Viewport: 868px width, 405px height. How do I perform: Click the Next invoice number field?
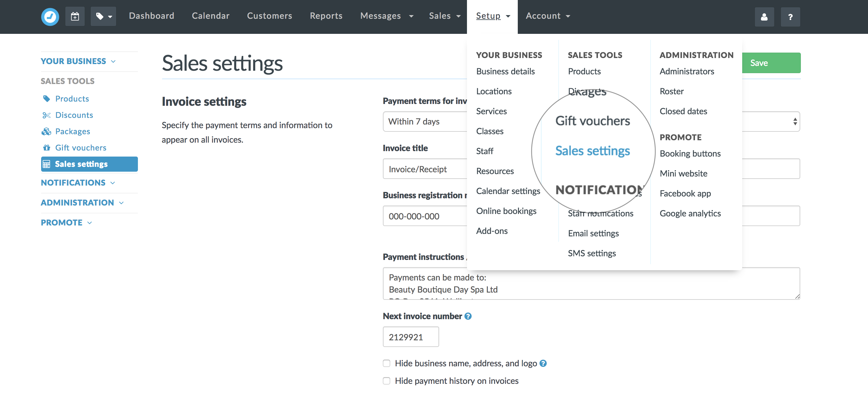(x=410, y=337)
